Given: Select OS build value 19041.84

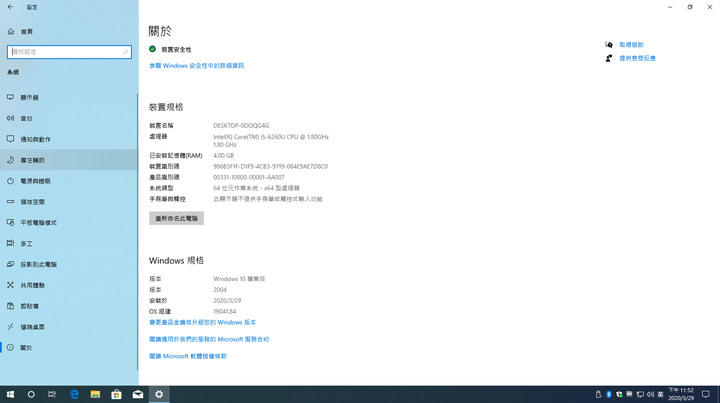Looking at the screenshot, I should (x=225, y=312).
